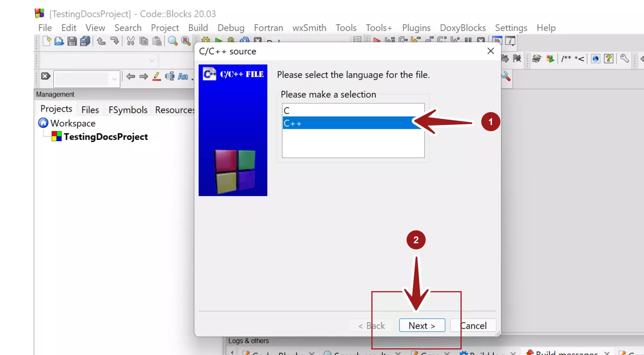Open the Help menu

(546, 28)
